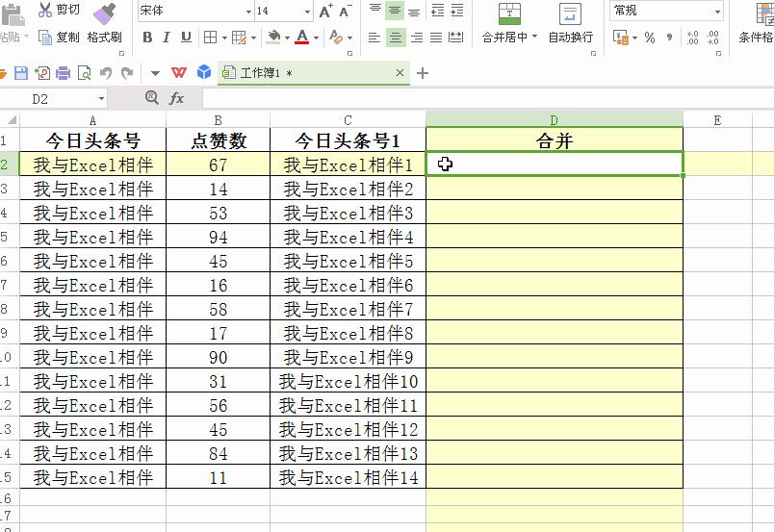This screenshot has width=774, height=532.
Task: Decrease decimal places
Action: 712,38
